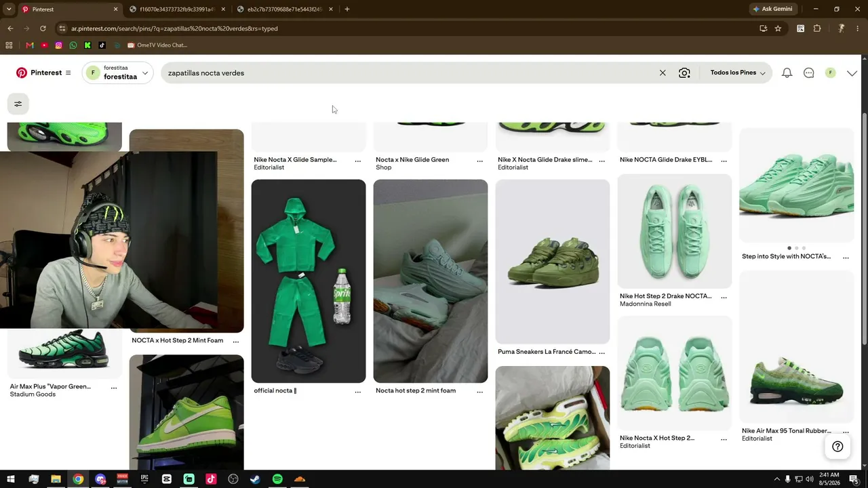Image resolution: width=868 pixels, height=488 pixels.
Task: Open the WhatsApp bookmark
Action: (x=73, y=45)
